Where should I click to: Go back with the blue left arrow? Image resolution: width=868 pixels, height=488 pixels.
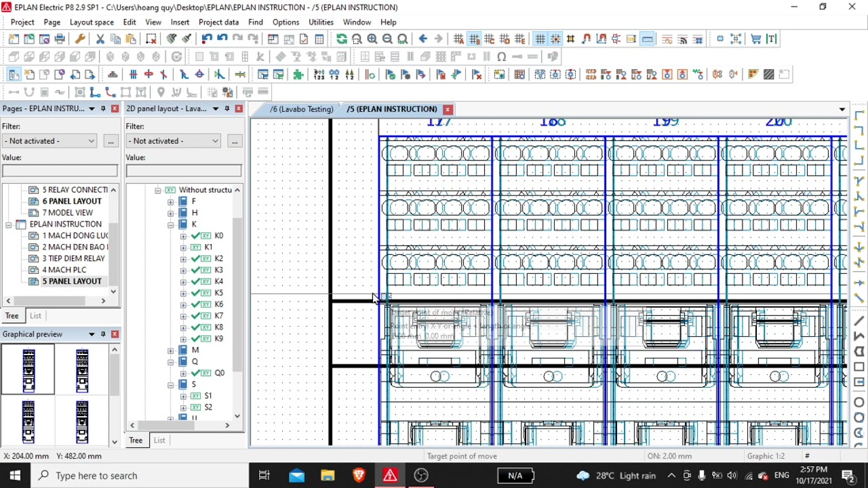pos(423,39)
